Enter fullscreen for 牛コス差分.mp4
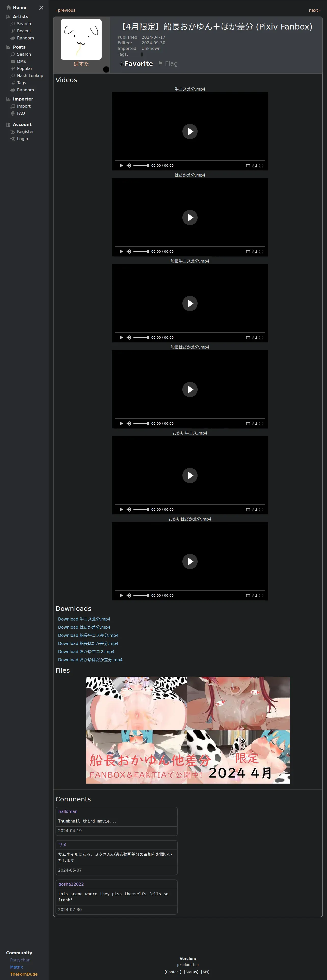327x980 pixels. 261,165
